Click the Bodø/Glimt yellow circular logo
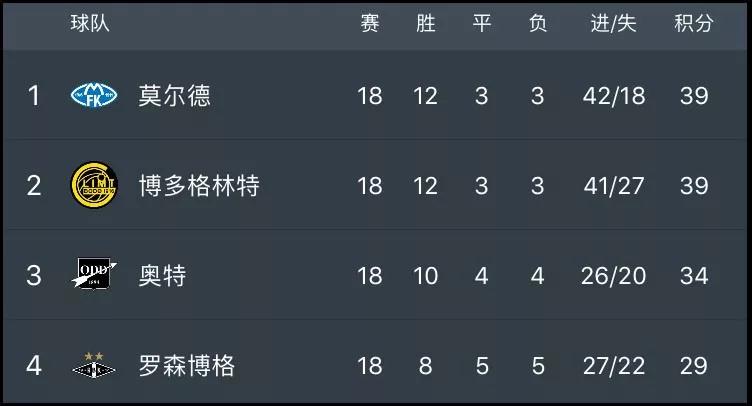Image resolution: width=752 pixels, height=406 pixels. pos(94,185)
